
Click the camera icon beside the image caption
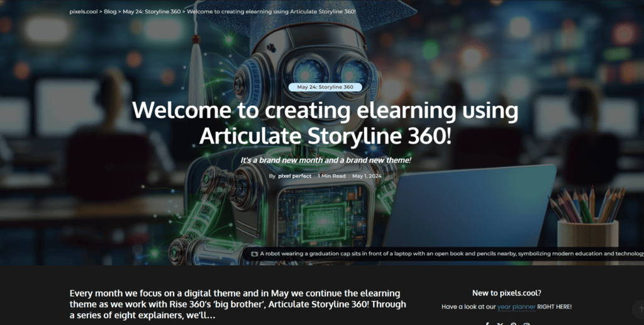click(254, 254)
